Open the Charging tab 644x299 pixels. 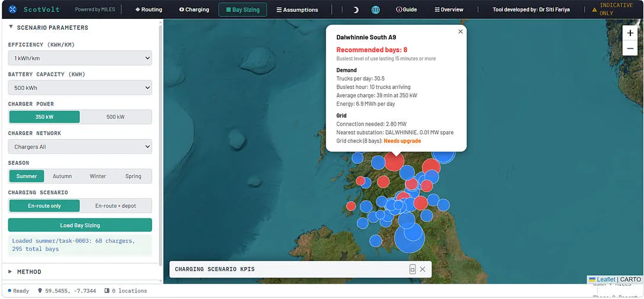194,9
